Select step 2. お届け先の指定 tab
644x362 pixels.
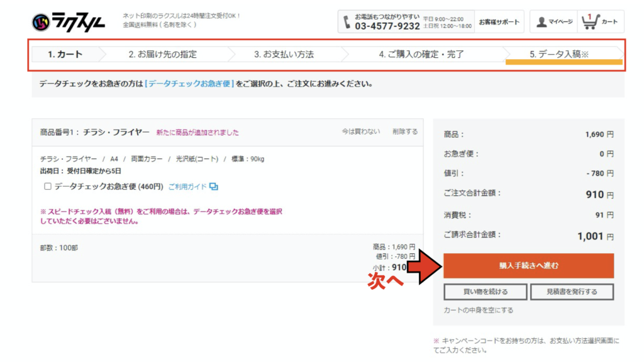[x=162, y=55]
